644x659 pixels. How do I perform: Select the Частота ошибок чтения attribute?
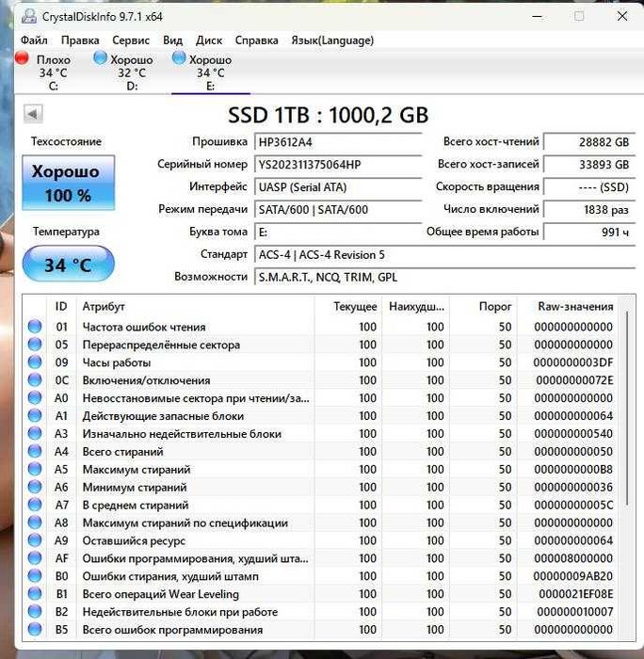tap(144, 327)
